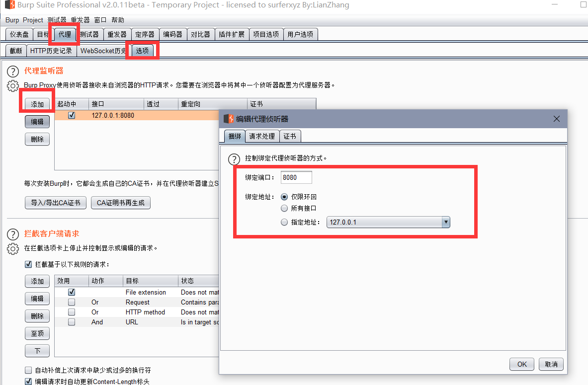
Task: Select the 指定地址 radio option
Action: (x=284, y=223)
